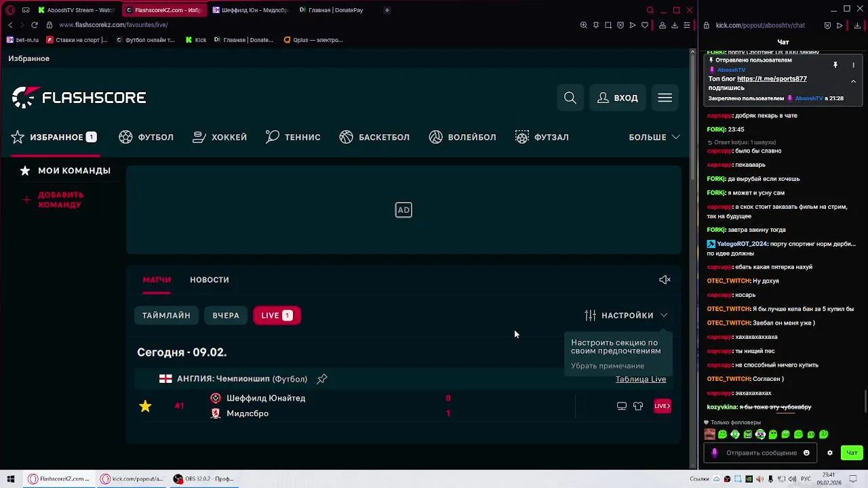Screen dimensions: 868x488
Task: Click the МОИ КОМАНДЫ sidebar item
Action: click(x=65, y=171)
